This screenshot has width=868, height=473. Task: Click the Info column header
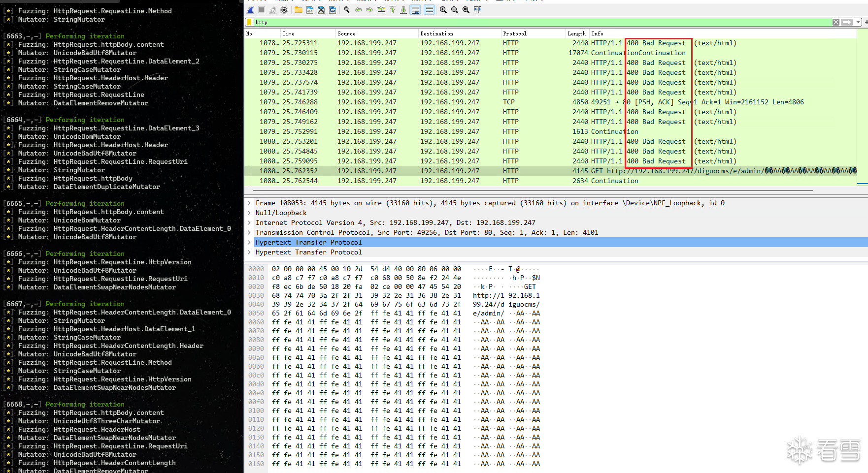723,33
